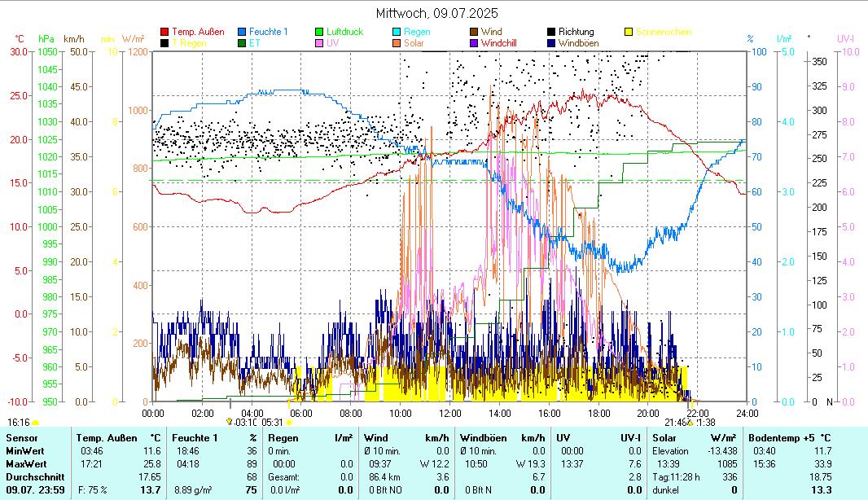Click the 12:00 time axis label
Image resolution: width=868 pixels, height=500 pixels.
[x=450, y=413]
